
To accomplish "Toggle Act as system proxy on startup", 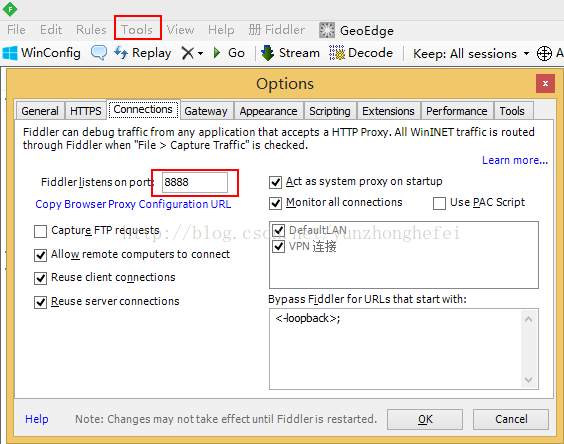I will [276, 182].
